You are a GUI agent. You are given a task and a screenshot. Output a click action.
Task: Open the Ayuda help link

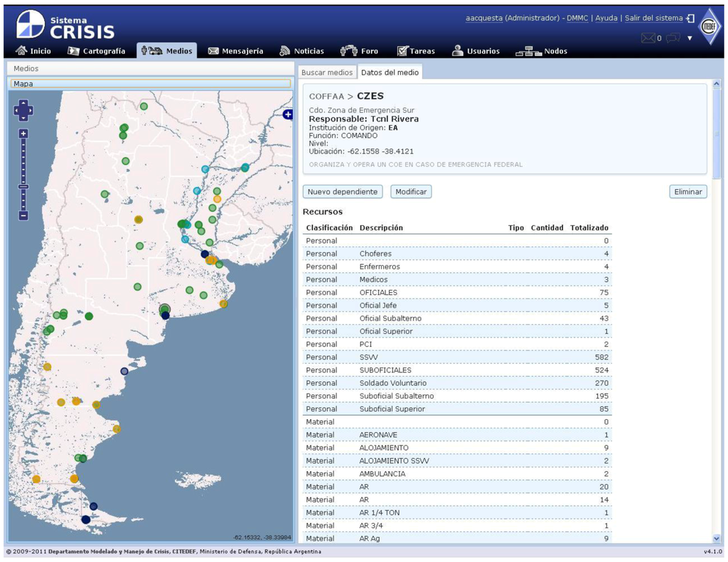pos(606,18)
